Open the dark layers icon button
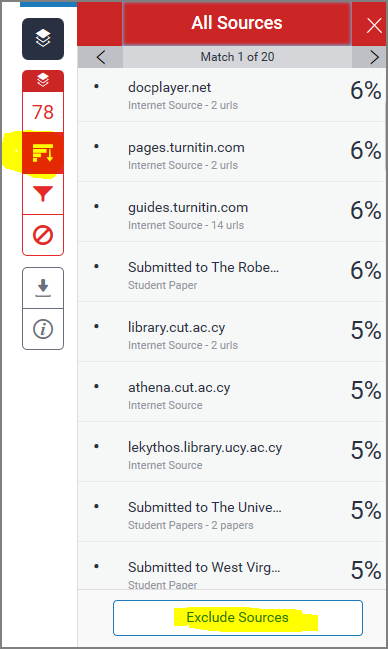The image size is (388, 649). (x=43, y=39)
